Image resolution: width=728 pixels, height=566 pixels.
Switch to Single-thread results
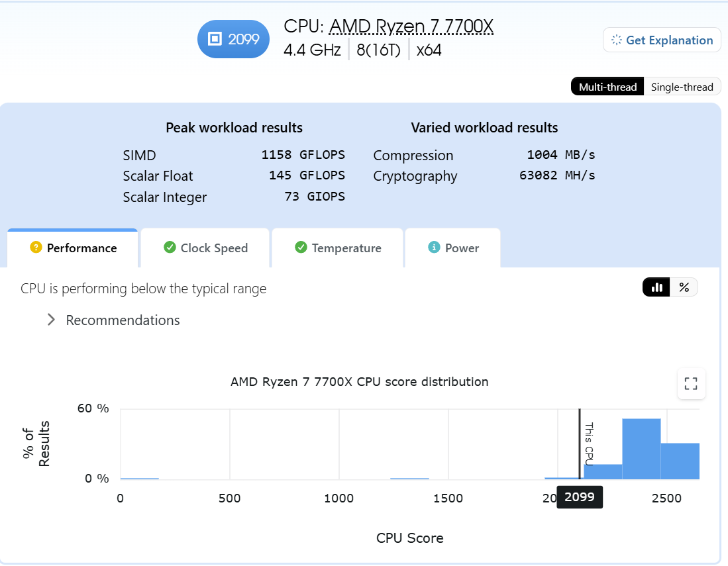[x=682, y=87]
